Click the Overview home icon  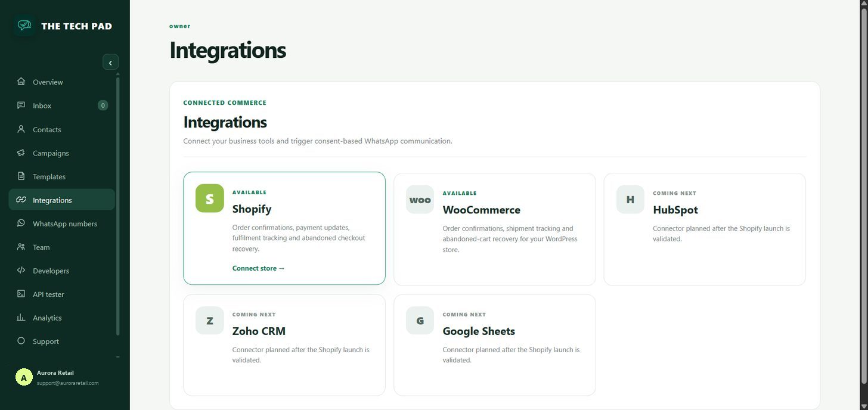click(21, 82)
